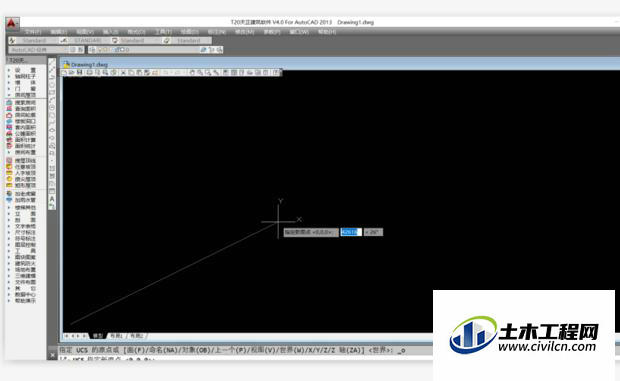Click the text style icon before first Standard
Screen dimensions: 620x381
12,40
